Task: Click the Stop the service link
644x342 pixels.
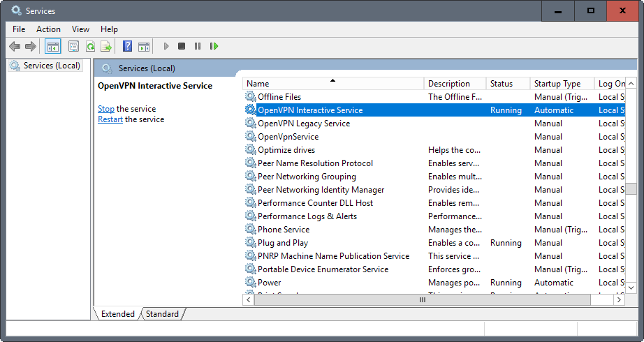Action: pyautogui.click(x=106, y=109)
